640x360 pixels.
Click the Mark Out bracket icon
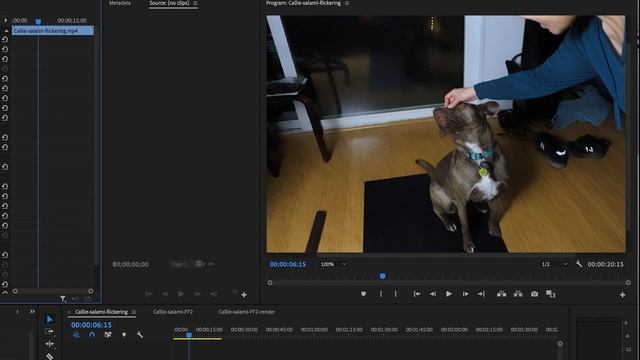pos(396,294)
